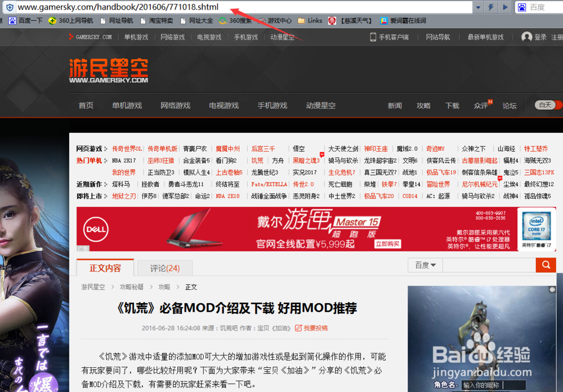
Task: Toggle the 白天 day/night mode switch
Action: [548, 105]
